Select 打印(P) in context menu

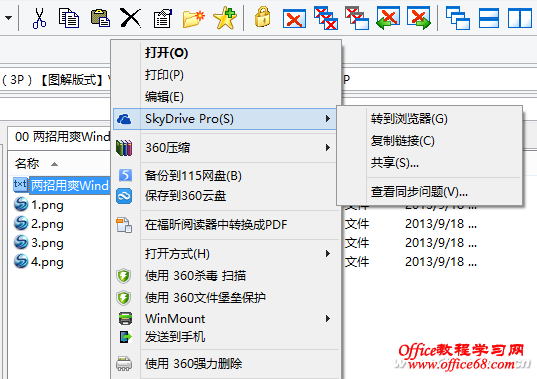tap(227, 75)
